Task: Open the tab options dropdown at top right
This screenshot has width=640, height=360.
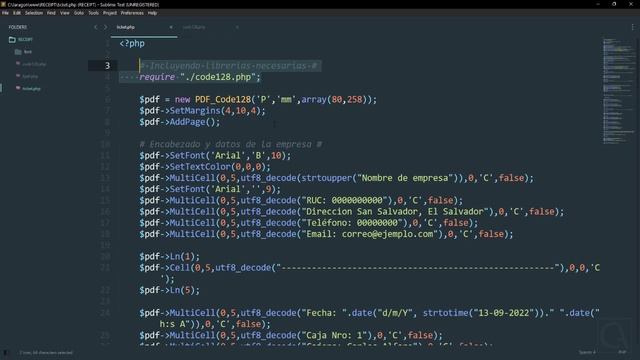Action: 633,27
